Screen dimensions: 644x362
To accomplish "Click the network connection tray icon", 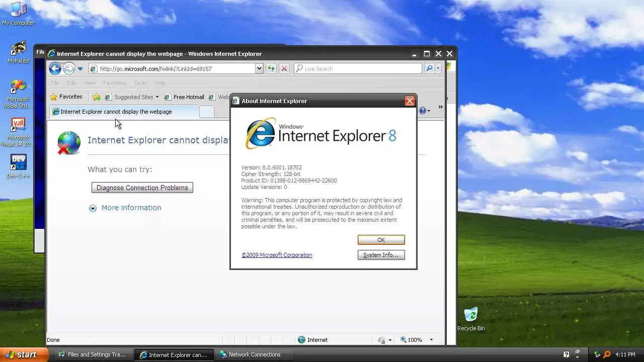I will [x=597, y=354].
